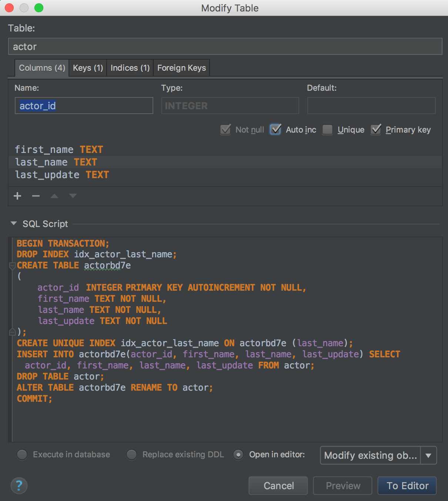Select Open in editor radio button
Screen dimensions: 448x501
point(238,455)
